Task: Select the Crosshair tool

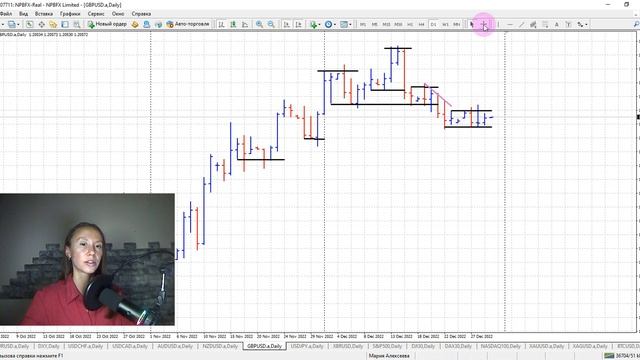Action: click(484, 24)
